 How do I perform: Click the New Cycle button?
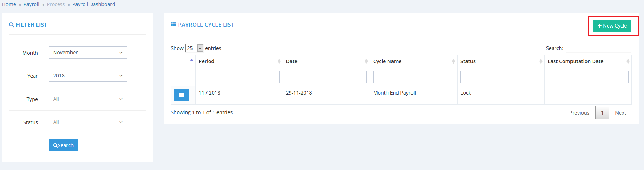coord(612,26)
